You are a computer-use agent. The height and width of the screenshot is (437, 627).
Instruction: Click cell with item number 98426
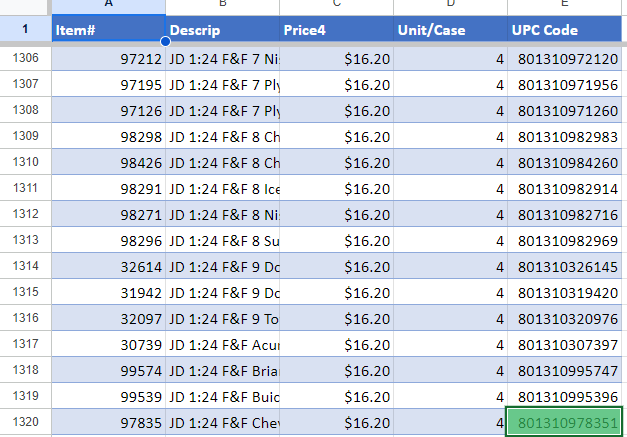tap(108, 163)
